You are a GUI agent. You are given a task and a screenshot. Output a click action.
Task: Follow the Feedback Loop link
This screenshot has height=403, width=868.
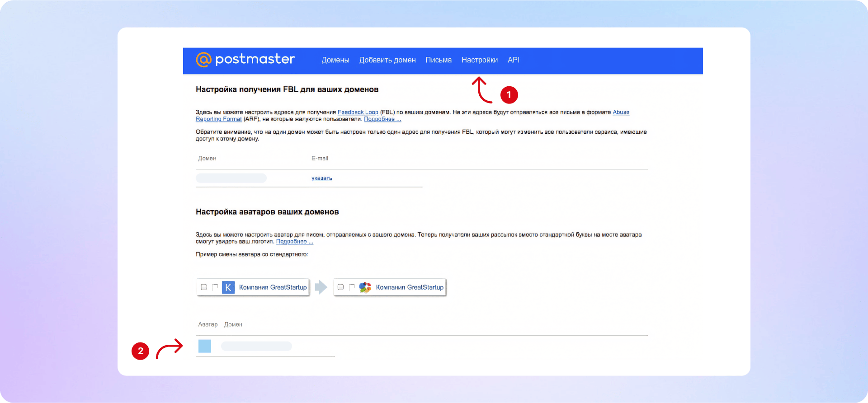(x=358, y=112)
